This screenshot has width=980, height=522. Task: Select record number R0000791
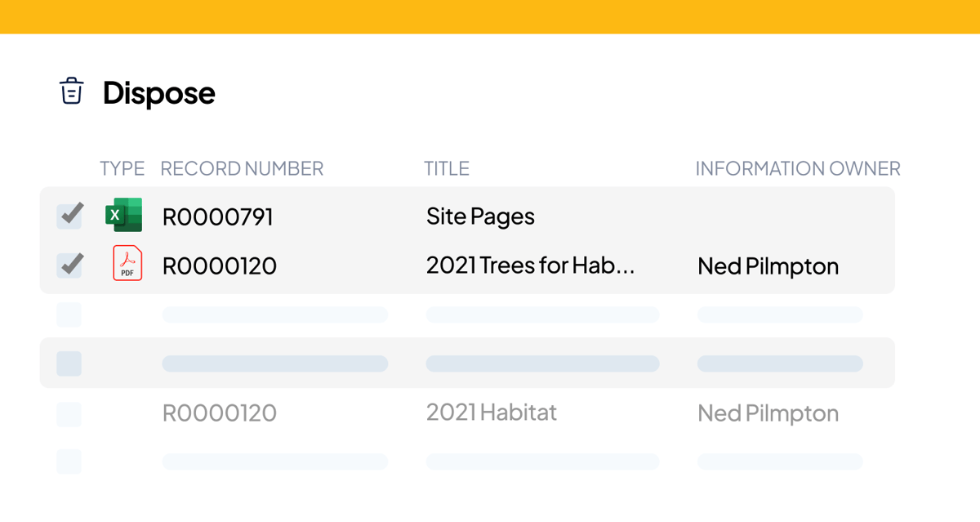[x=219, y=216]
